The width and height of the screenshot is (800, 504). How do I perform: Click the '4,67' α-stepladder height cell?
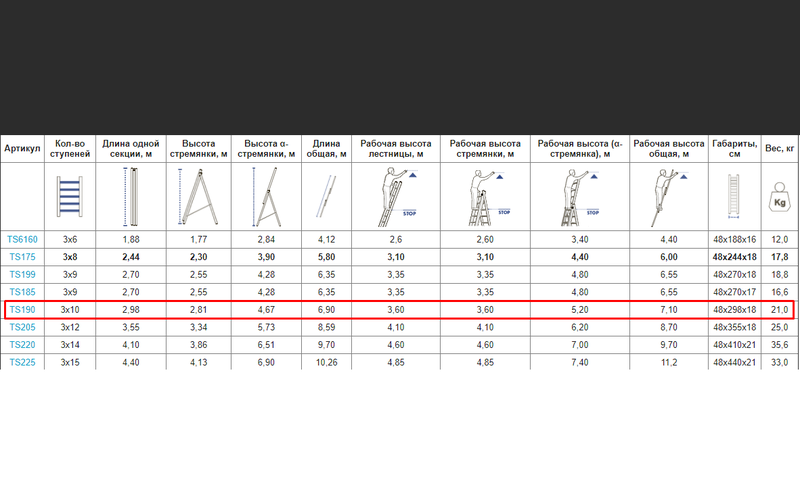266,310
